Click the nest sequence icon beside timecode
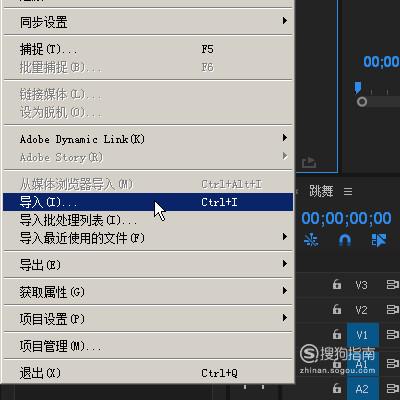400x400 pixels. (311, 240)
